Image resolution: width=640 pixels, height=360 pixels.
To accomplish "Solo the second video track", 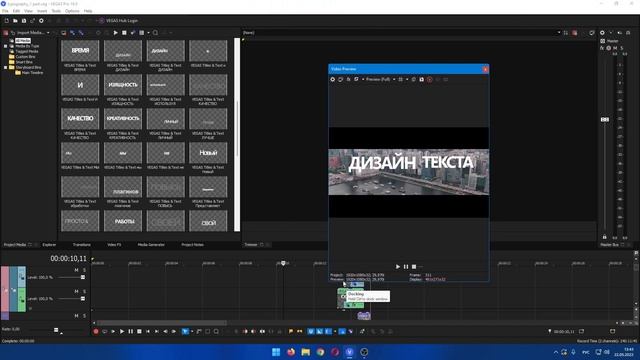I will (x=84, y=291).
